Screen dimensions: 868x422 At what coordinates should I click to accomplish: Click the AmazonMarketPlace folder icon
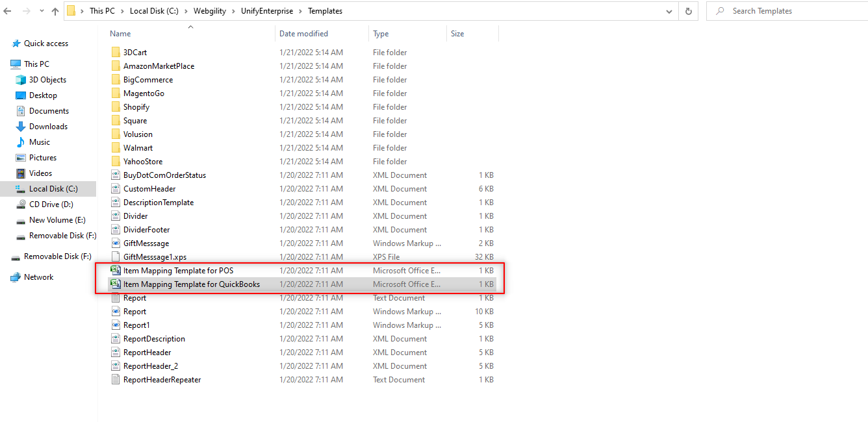115,66
